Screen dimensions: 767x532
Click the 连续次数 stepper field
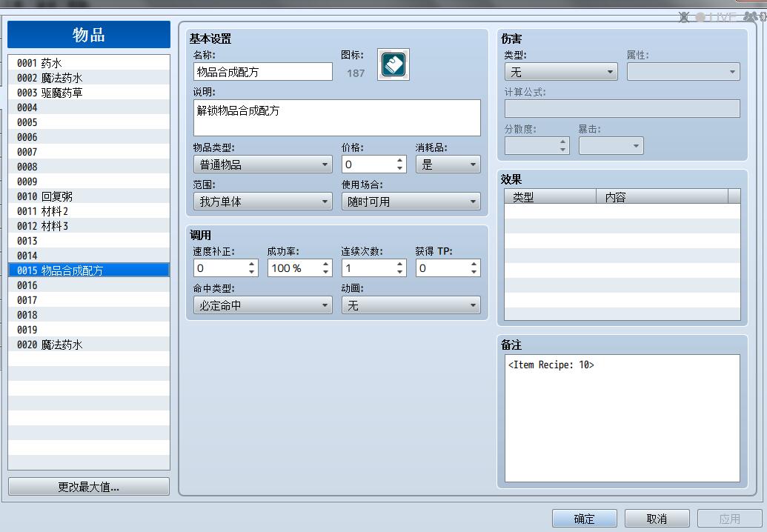pos(373,268)
